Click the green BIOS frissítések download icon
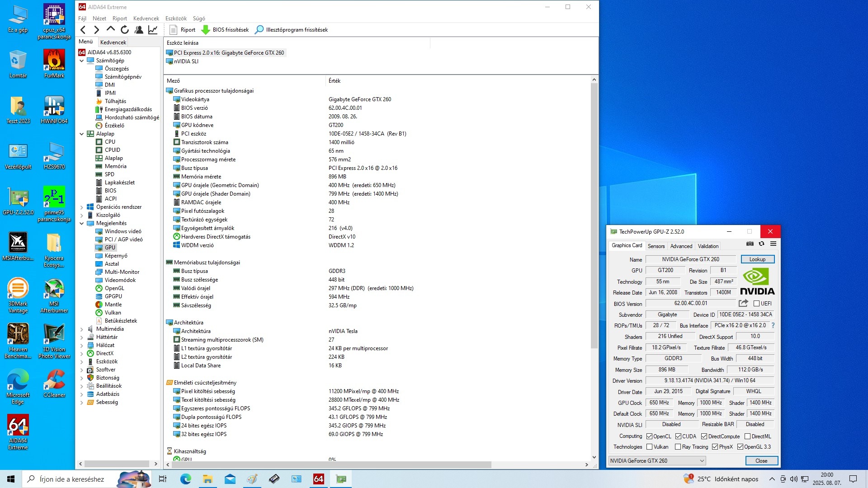 tap(206, 30)
